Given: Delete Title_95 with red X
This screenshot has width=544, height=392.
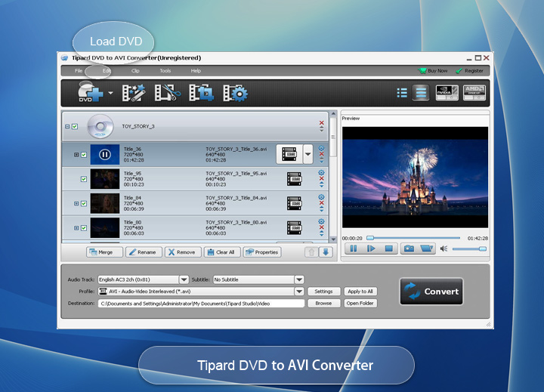Looking at the screenshot, I should click(321, 178).
